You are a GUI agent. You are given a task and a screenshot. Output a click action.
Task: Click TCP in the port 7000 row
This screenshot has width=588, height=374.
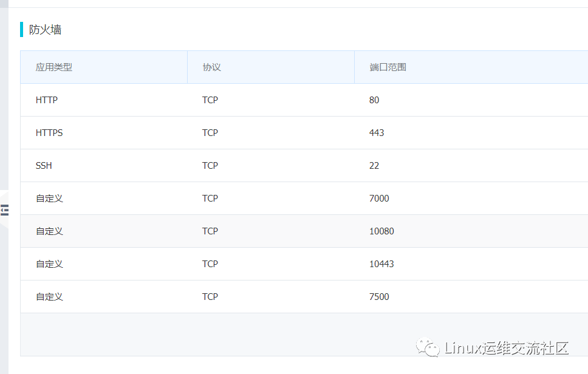[x=210, y=199]
